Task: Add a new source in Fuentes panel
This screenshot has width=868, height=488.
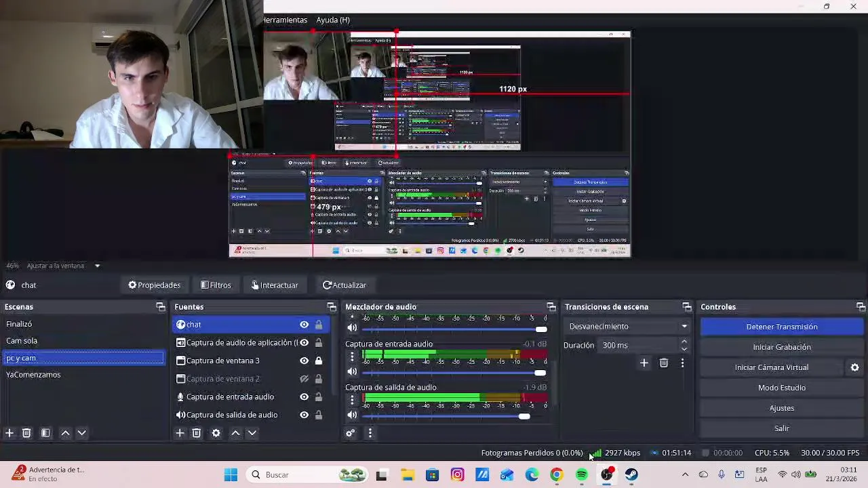Action: [x=180, y=433]
